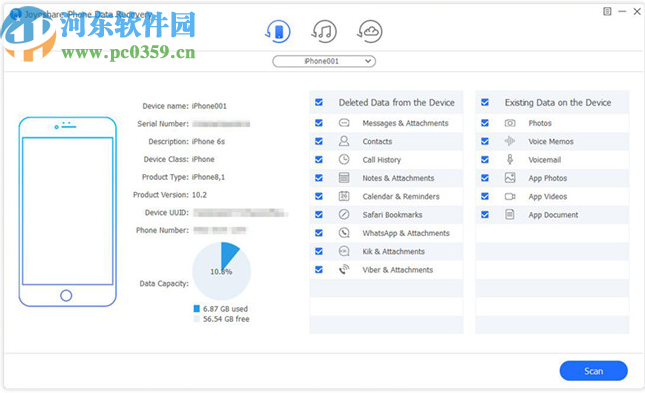
Task: Click the Calendar & Reminders icon
Action: tap(344, 196)
